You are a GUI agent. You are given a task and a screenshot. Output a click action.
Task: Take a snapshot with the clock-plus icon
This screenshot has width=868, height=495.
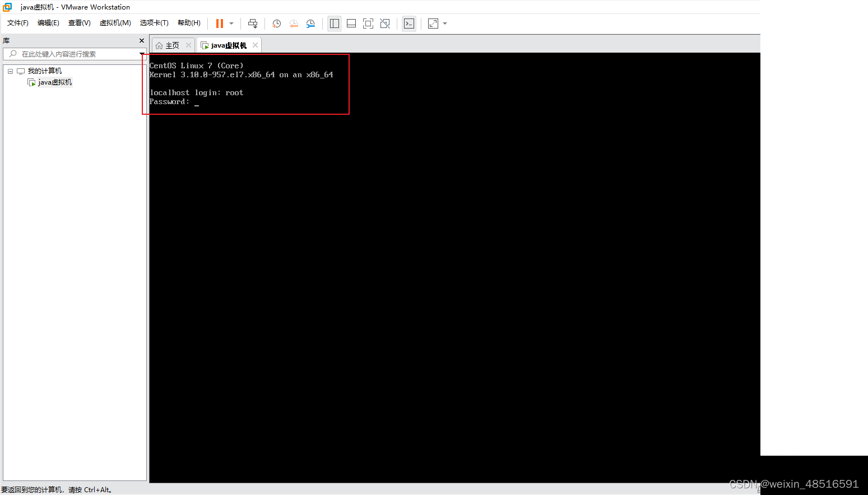click(276, 24)
